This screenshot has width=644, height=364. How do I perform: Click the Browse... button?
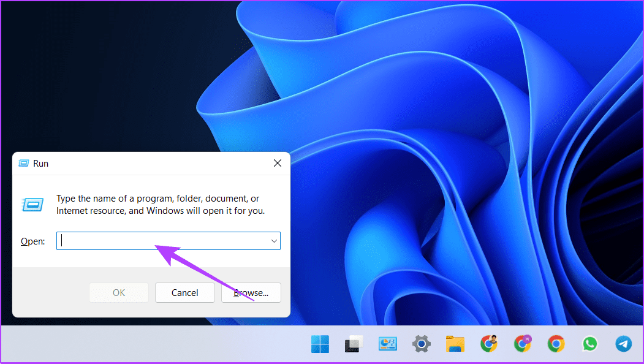pyautogui.click(x=251, y=293)
